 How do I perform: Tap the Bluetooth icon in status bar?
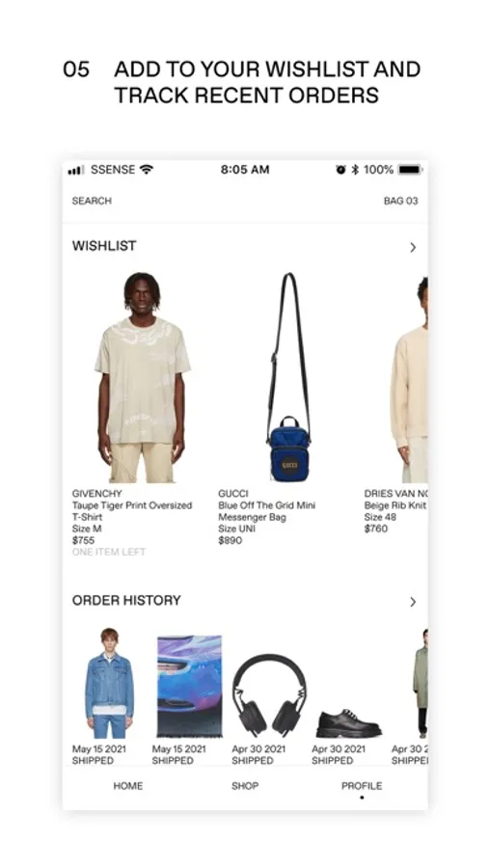[356, 170]
